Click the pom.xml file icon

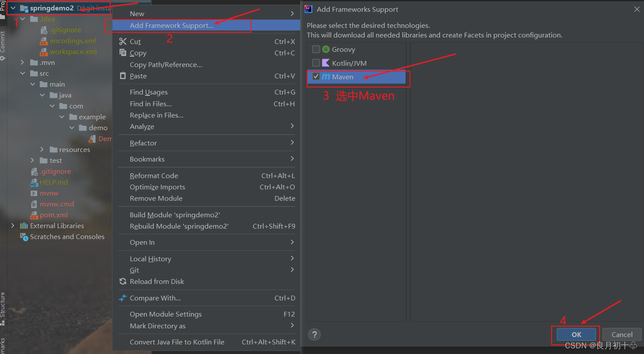pyautogui.click(x=34, y=215)
